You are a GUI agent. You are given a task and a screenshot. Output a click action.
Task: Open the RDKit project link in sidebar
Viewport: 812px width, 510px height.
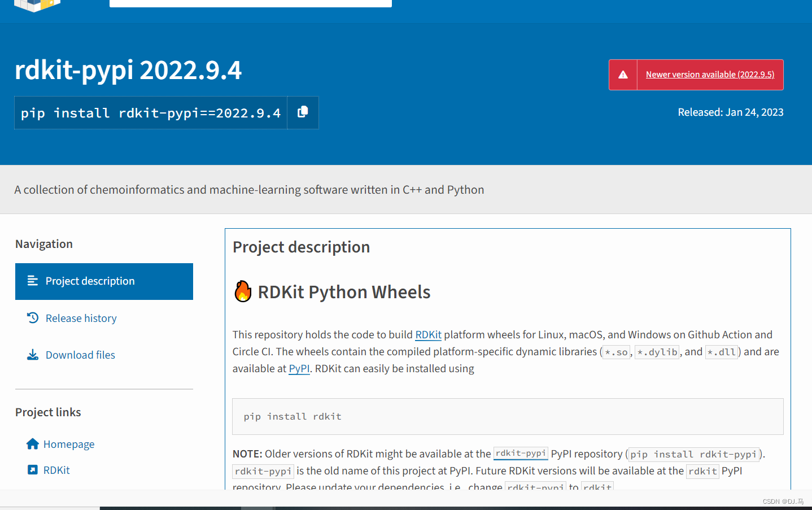[x=56, y=470]
